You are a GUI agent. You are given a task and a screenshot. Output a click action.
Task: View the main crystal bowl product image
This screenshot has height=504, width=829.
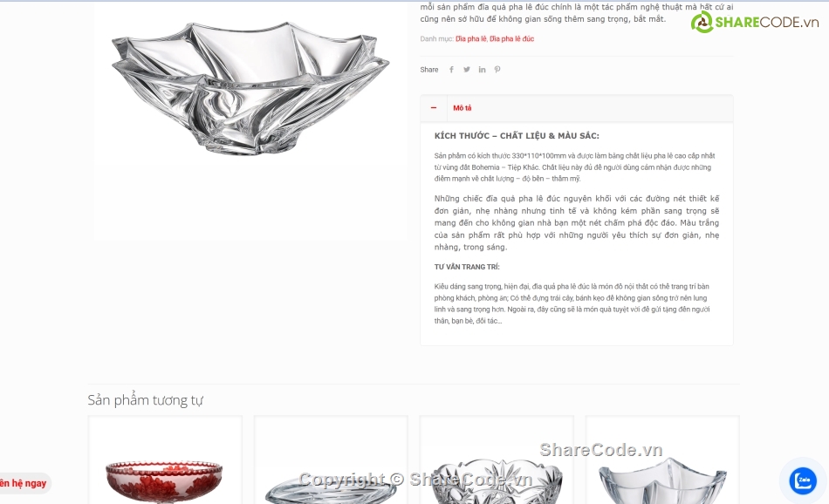click(x=250, y=88)
